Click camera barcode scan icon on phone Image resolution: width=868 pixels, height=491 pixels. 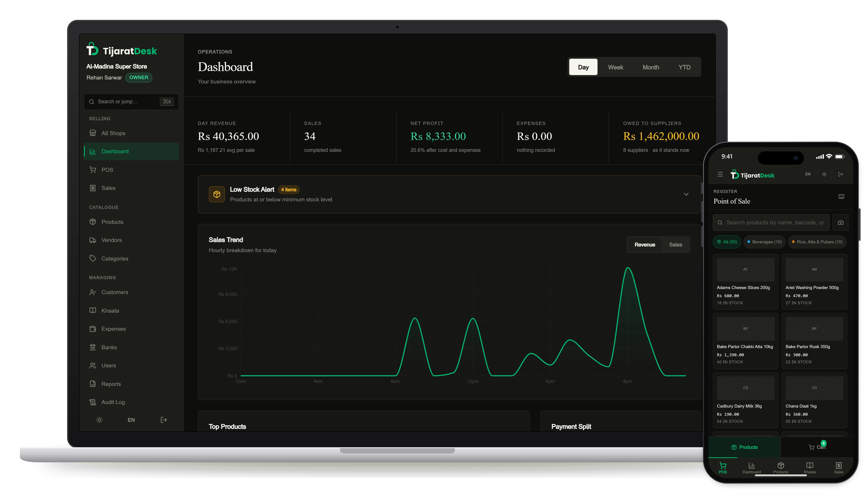(x=841, y=223)
